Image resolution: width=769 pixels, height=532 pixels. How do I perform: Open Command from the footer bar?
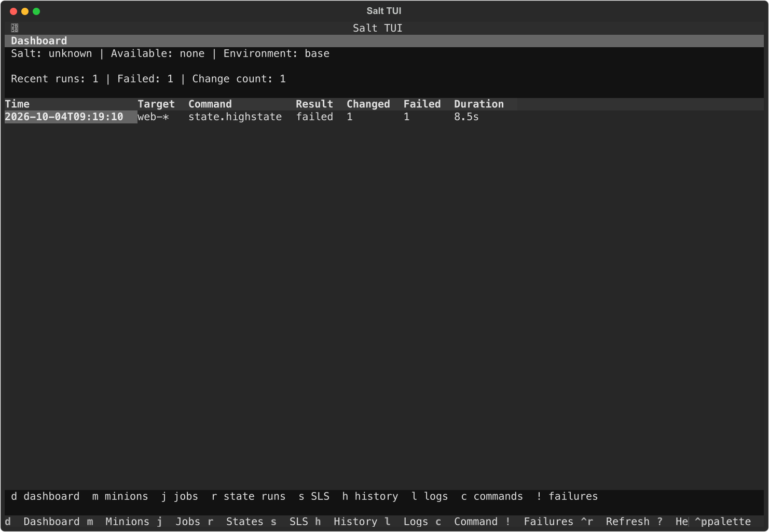[466, 522]
